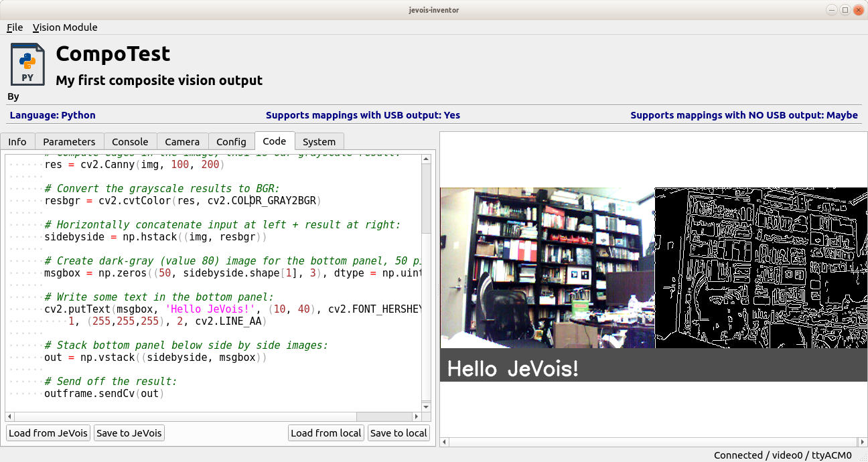This screenshot has width=868, height=462.
Task: Open the Vision Module menu
Action: click(65, 27)
